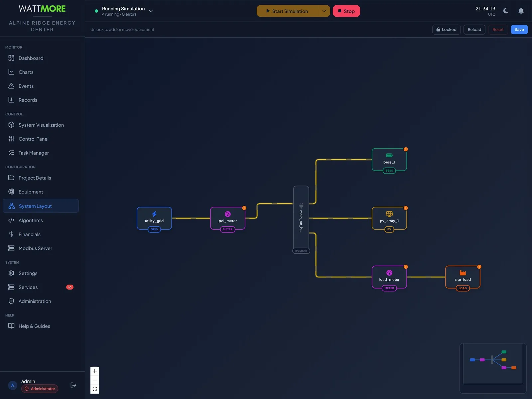Image resolution: width=532 pixels, height=399 pixels.
Task: Reload the system layout
Action: 474,30
